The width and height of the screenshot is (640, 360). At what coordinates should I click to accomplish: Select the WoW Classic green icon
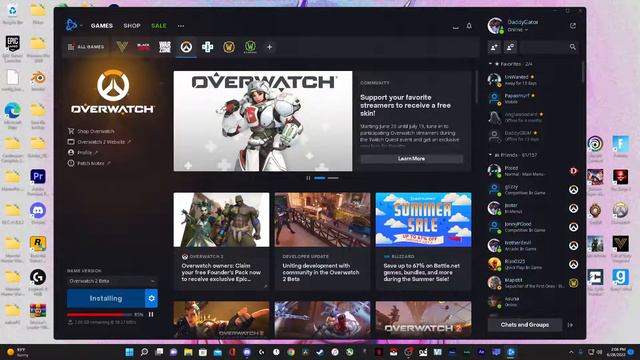[250, 47]
